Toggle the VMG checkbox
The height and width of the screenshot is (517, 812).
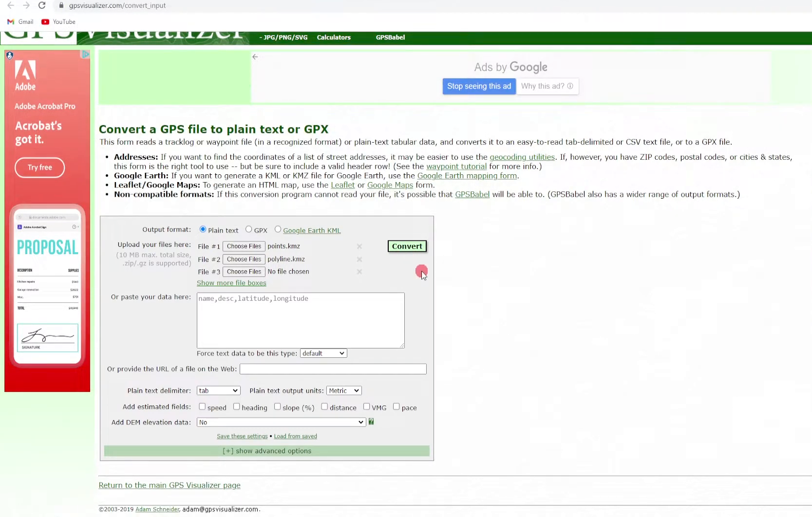click(366, 406)
